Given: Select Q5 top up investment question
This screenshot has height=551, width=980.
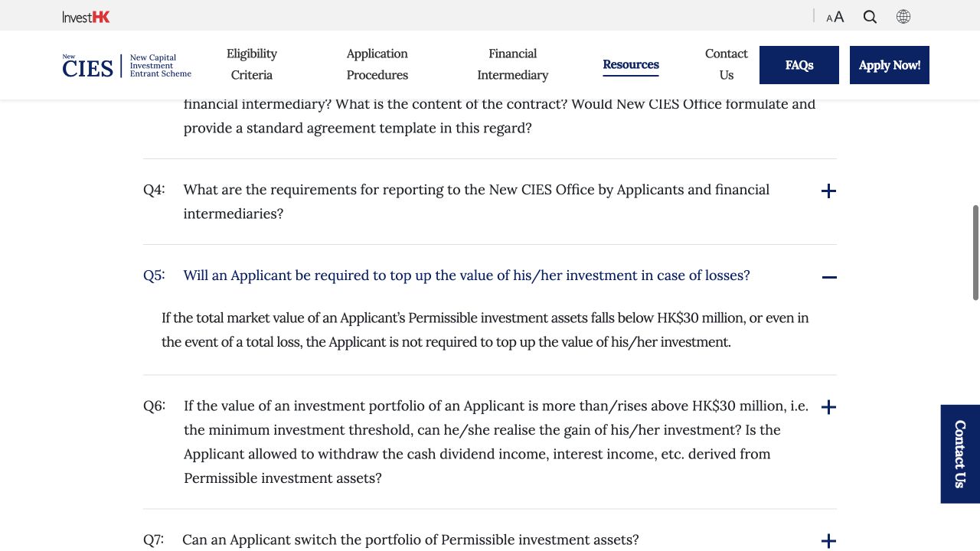Looking at the screenshot, I should [x=466, y=275].
